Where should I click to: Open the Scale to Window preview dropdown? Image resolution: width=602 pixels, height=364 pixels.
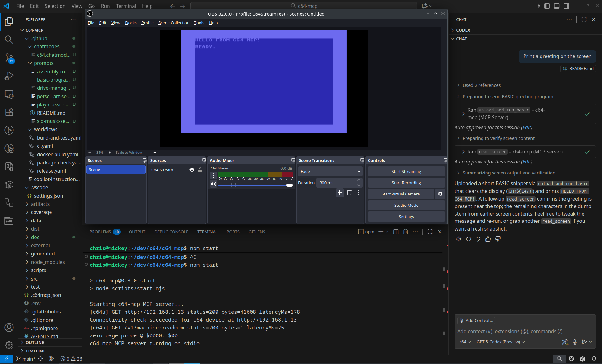(x=154, y=153)
